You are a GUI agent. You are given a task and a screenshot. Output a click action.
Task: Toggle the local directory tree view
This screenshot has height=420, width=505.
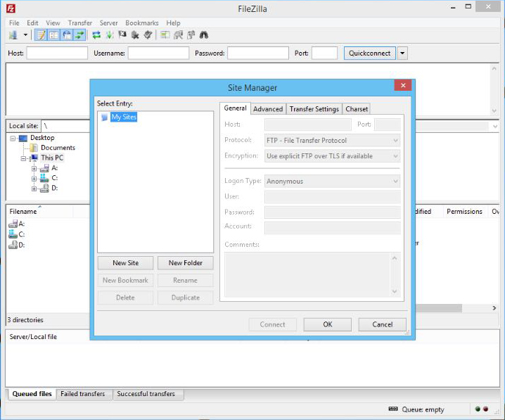tap(54, 34)
